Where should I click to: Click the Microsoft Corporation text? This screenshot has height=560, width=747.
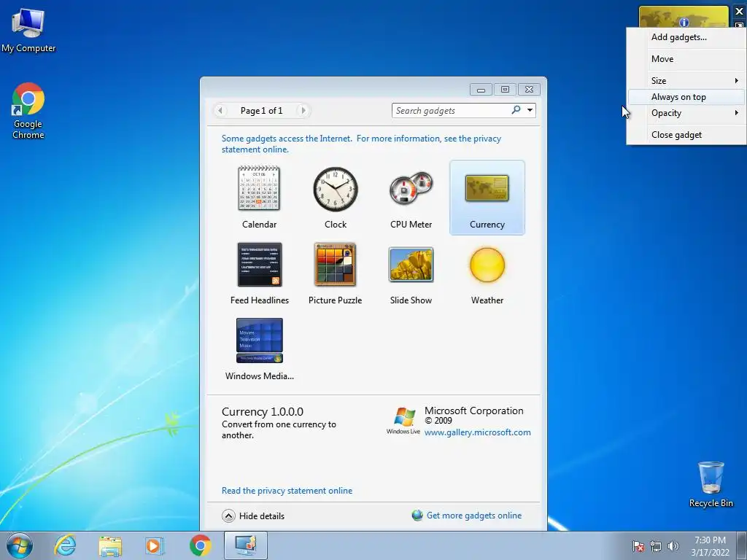click(x=474, y=411)
